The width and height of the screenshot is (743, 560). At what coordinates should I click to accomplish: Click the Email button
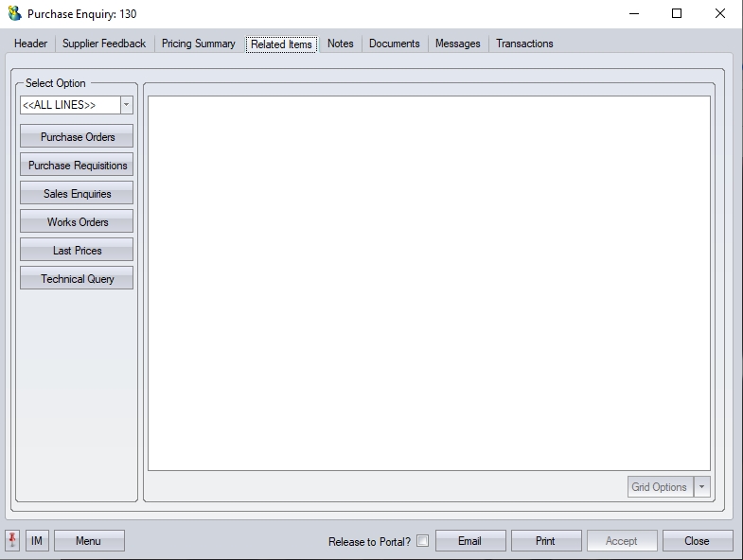tap(470, 540)
